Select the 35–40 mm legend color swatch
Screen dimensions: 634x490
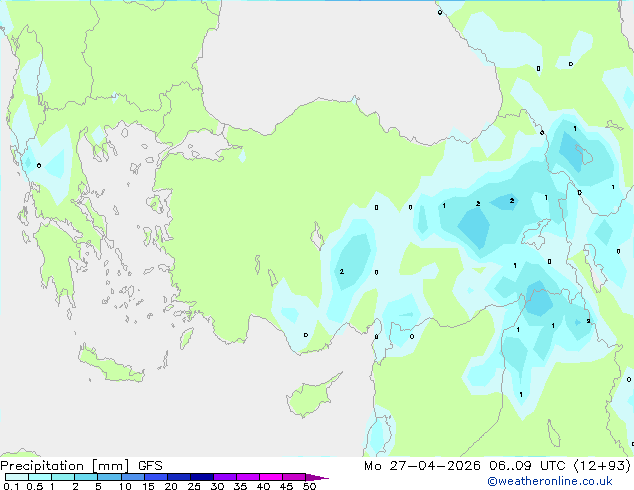(247, 477)
